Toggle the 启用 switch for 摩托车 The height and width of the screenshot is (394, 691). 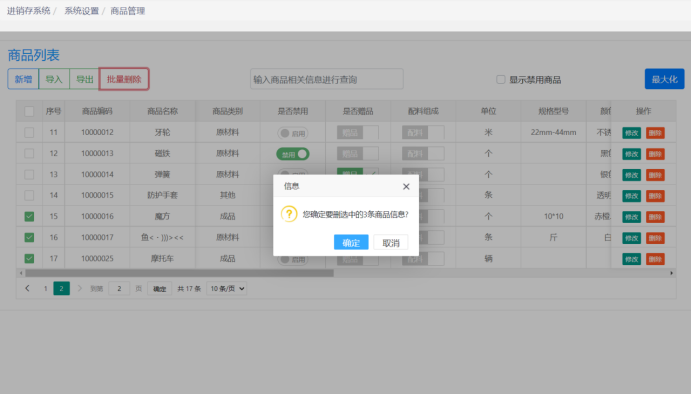tap(293, 260)
